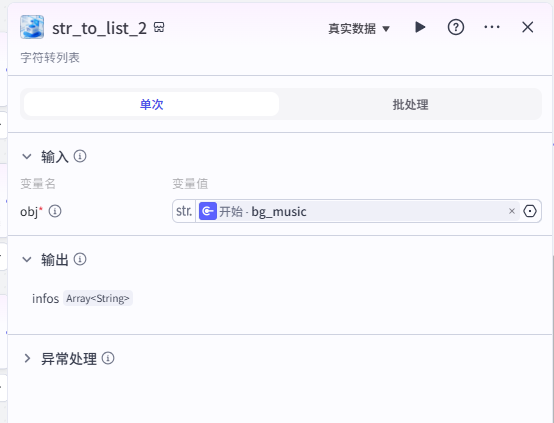Close the str_to_list_2 panel

(x=528, y=27)
